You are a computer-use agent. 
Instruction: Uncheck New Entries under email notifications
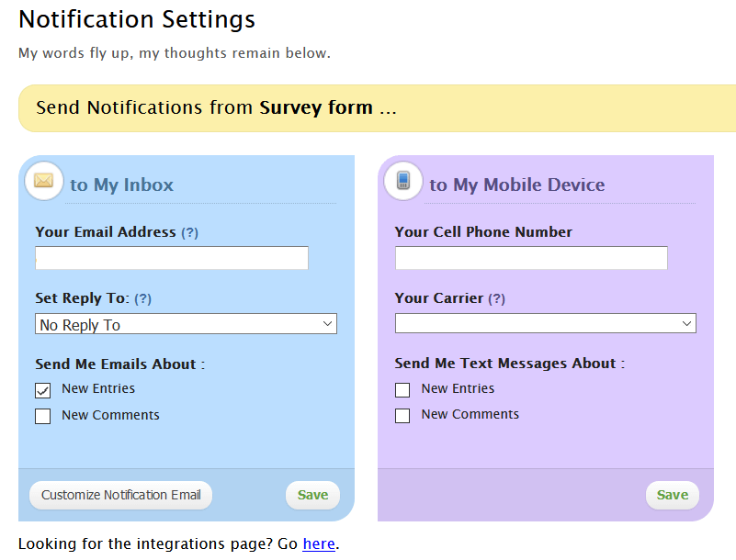(x=43, y=390)
